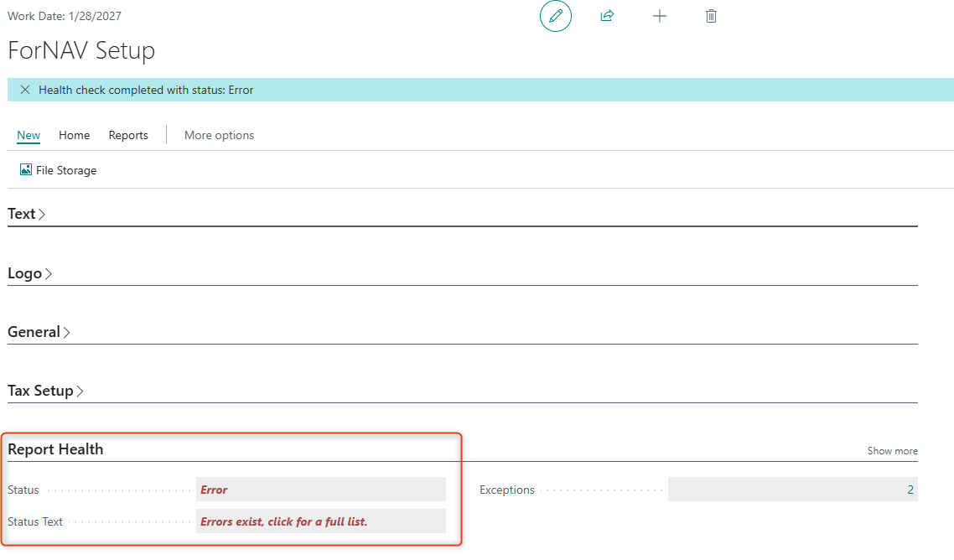This screenshot has width=954, height=560.
Task: Expand the Text section
Action: coord(26,214)
